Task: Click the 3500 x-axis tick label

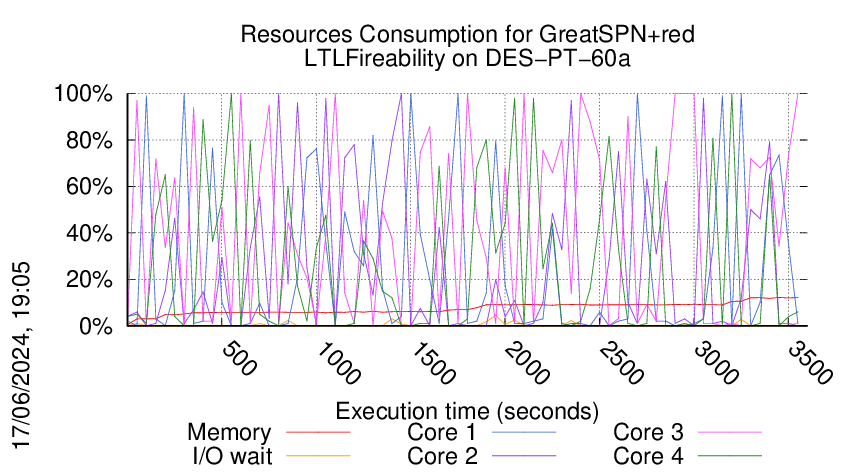Action: [x=810, y=363]
